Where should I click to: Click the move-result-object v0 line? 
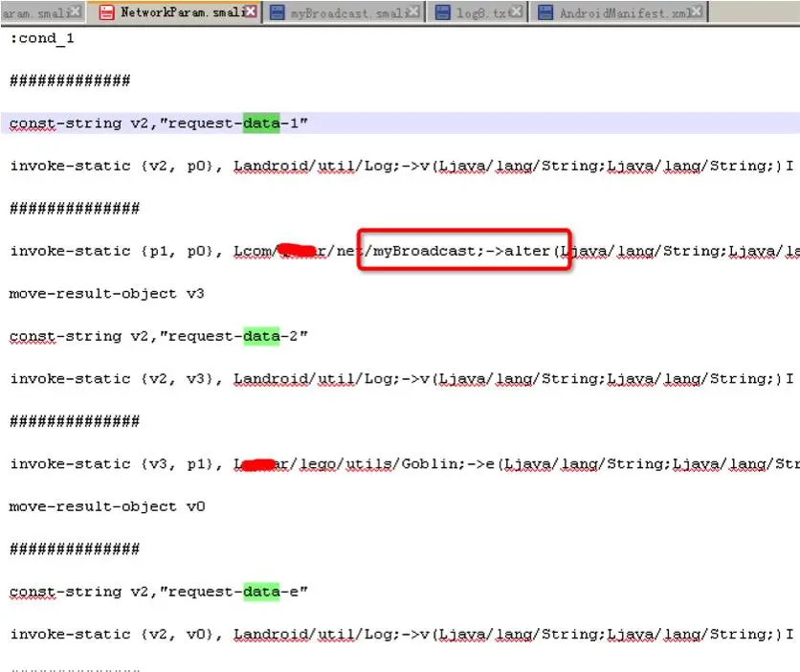(x=107, y=506)
